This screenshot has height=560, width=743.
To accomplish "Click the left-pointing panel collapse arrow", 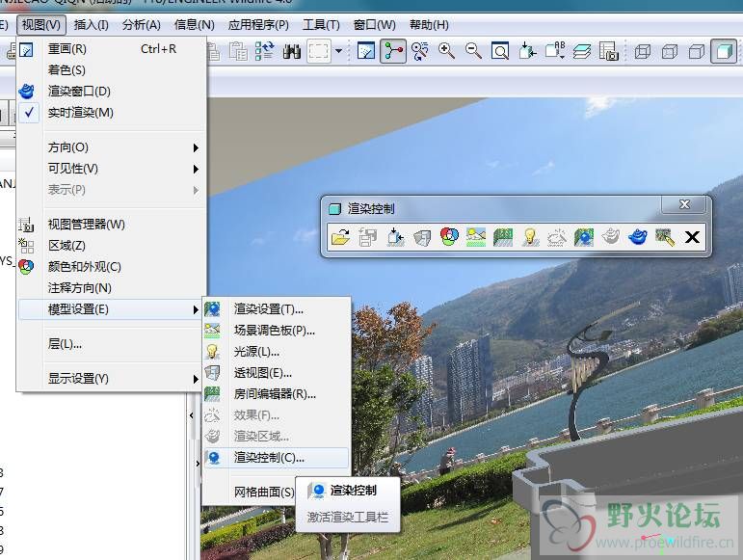I will coord(192,415).
